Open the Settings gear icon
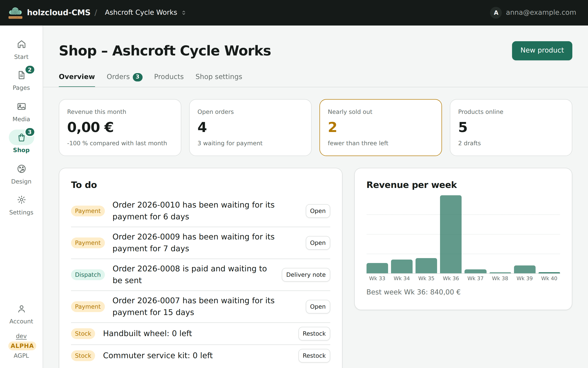Image resolution: width=588 pixels, height=368 pixels. pos(21,200)
